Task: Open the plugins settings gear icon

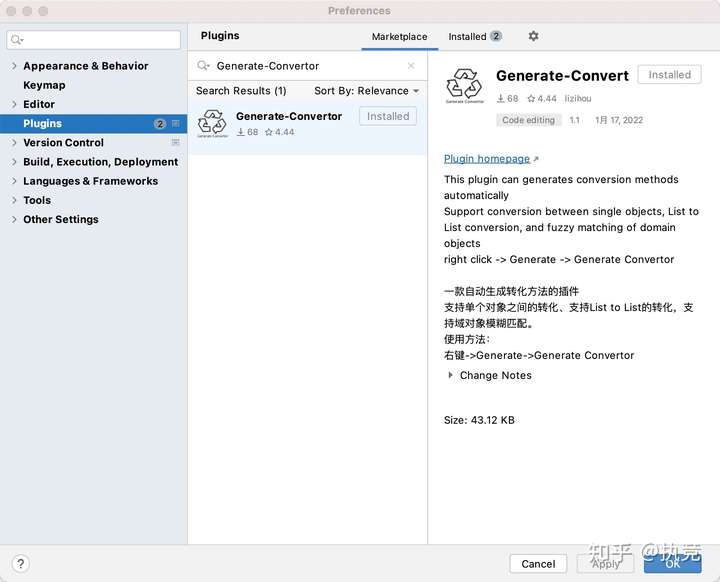Action: tap(533, 36)
